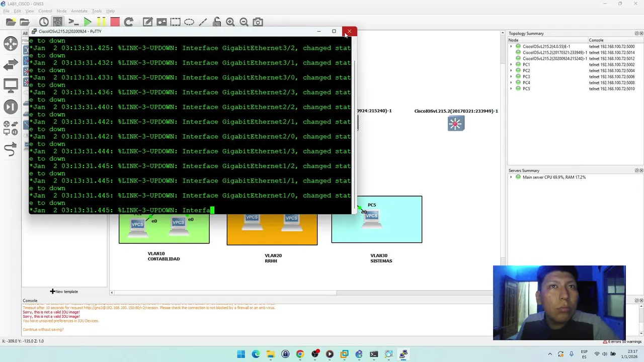Screen dimensions: 644x362
Task: Click the VLAN30 SISTEMAS label
Action: pyautogui.click(x=381, y=258)
